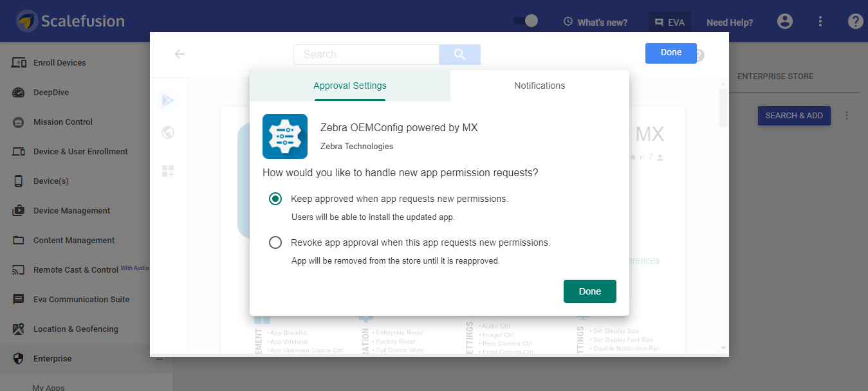
Task: Open the EVA button in header
Action: [x=670, y=22]
